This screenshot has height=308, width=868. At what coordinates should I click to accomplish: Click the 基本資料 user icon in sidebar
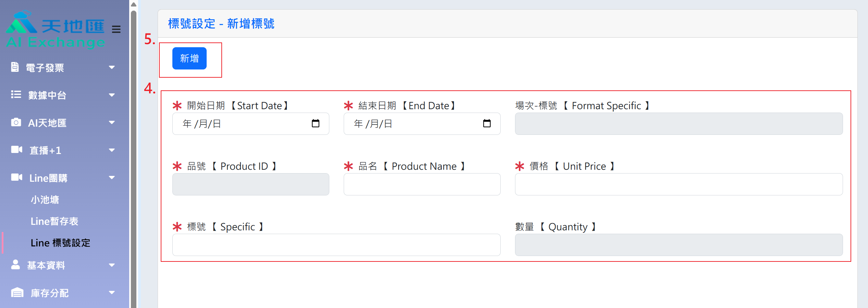coord(15,265)
